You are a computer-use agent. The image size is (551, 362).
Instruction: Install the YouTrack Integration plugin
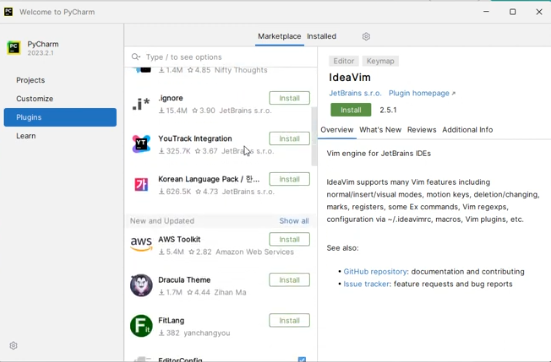pyautogui.click(x=290, y=138)
